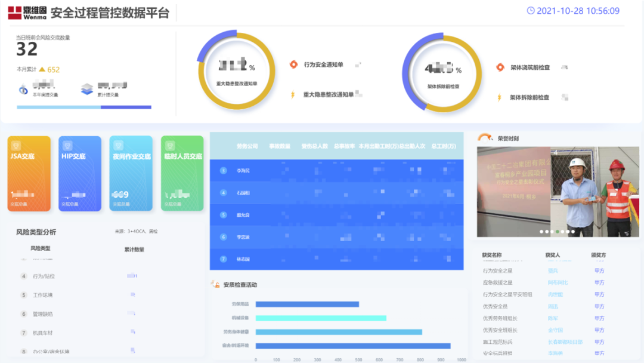The height and width of the screenshot is (363, 644).
Task: Click the lightning icon beside 重大隐患整改通知单
Action: click(x=293, y=94)
